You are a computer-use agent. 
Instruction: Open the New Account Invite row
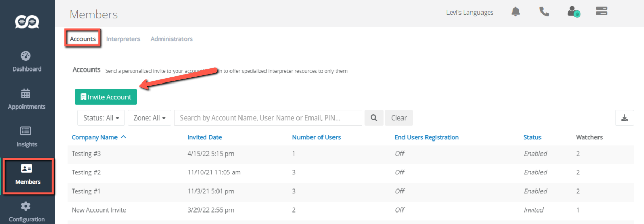(351, 210)
